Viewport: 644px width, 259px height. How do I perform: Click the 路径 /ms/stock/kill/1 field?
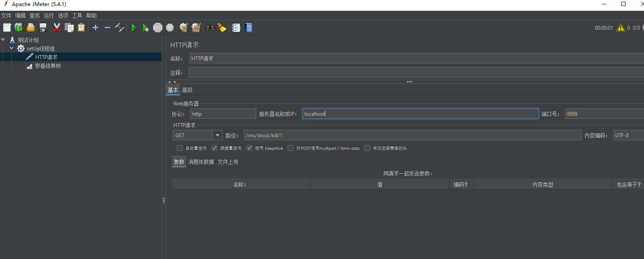(x=413, y=135)
